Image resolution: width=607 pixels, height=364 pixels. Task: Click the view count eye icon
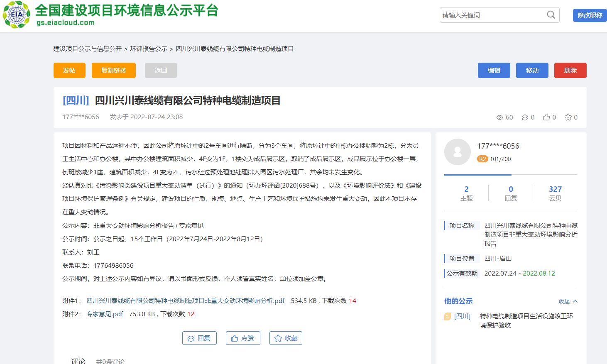pos(499,117)
